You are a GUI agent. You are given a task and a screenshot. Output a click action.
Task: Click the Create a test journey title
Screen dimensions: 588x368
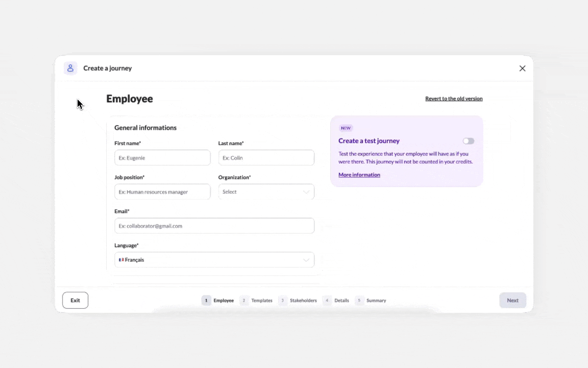tap(369, 141)
